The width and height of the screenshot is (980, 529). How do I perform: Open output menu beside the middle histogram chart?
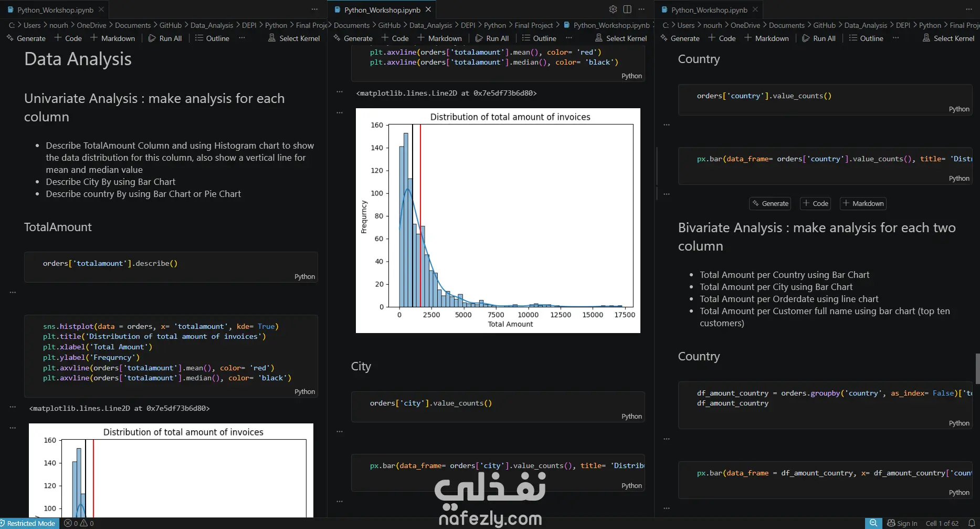pyautogui.click(x=340, y=112)
